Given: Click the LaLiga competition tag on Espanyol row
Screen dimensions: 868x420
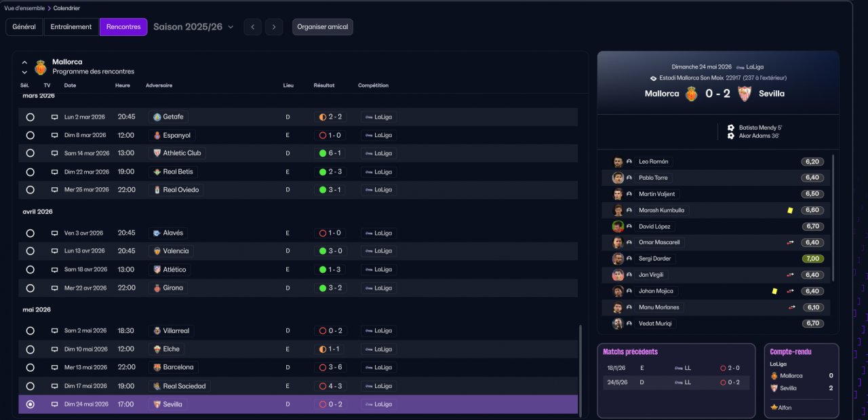Looking at the screenshot, I should coord(379,135).
